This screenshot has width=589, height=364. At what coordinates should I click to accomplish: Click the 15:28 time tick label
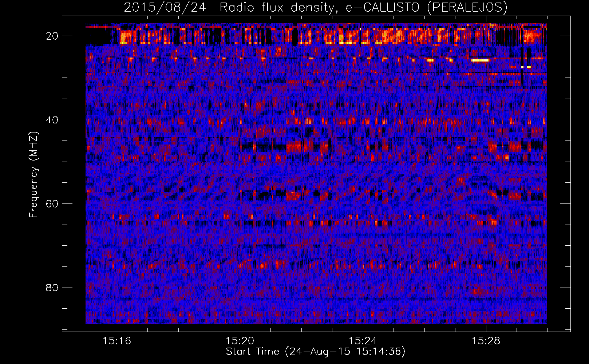click(x=486, y=341)
